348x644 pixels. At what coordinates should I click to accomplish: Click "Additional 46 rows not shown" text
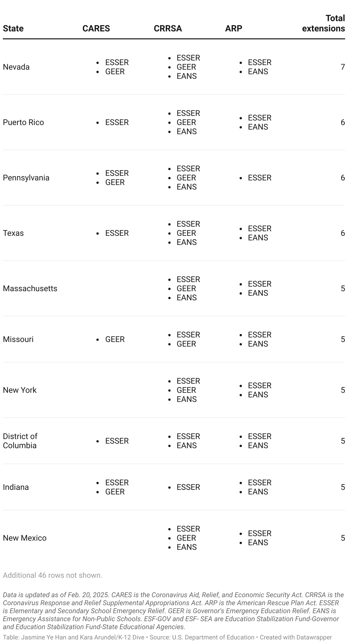click(x=52, y=575)
